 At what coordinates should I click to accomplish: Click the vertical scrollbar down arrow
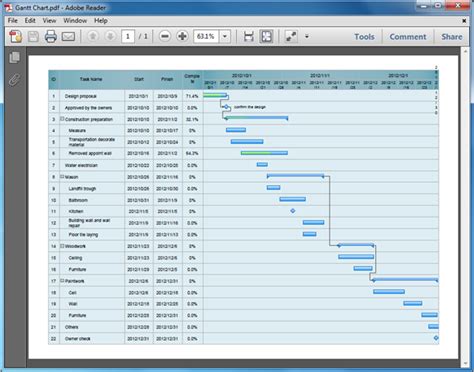click(x=465, y=363)
